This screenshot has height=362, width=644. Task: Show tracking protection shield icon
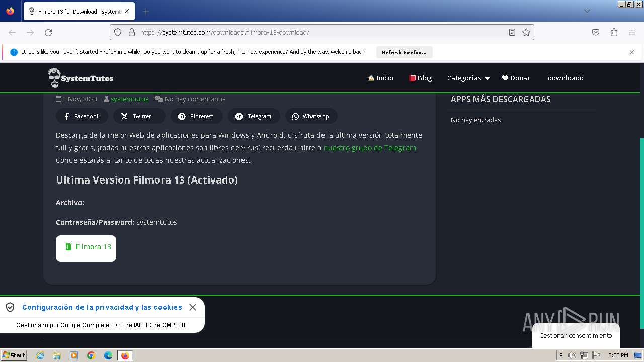pyautogui.click(x=118, y=32)
